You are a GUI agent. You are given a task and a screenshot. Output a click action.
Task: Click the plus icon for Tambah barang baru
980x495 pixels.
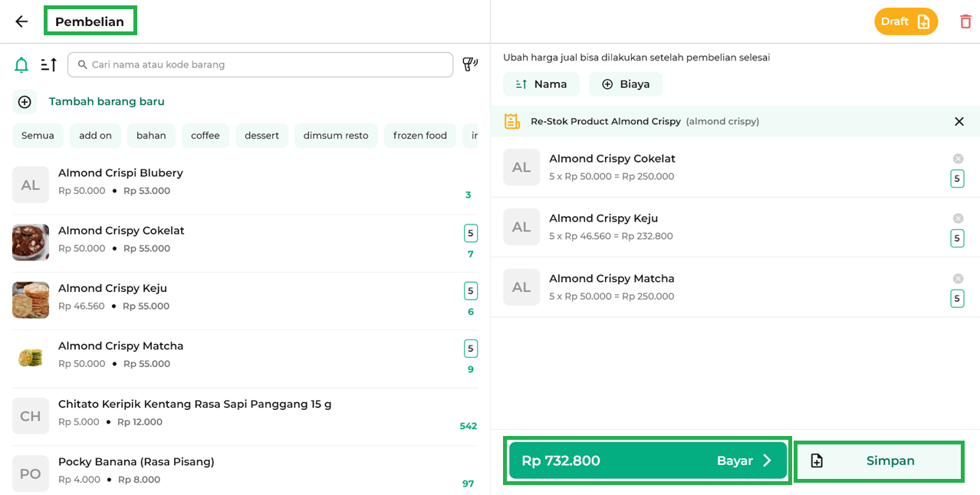25,102
